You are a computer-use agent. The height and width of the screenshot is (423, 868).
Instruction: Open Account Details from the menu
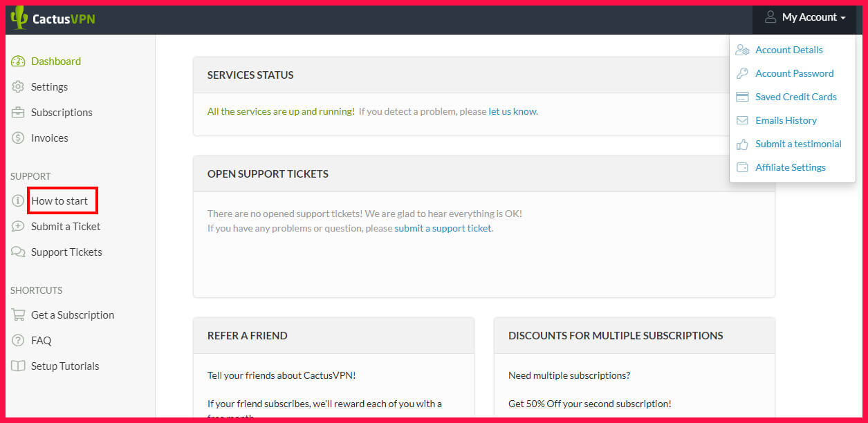789,50
